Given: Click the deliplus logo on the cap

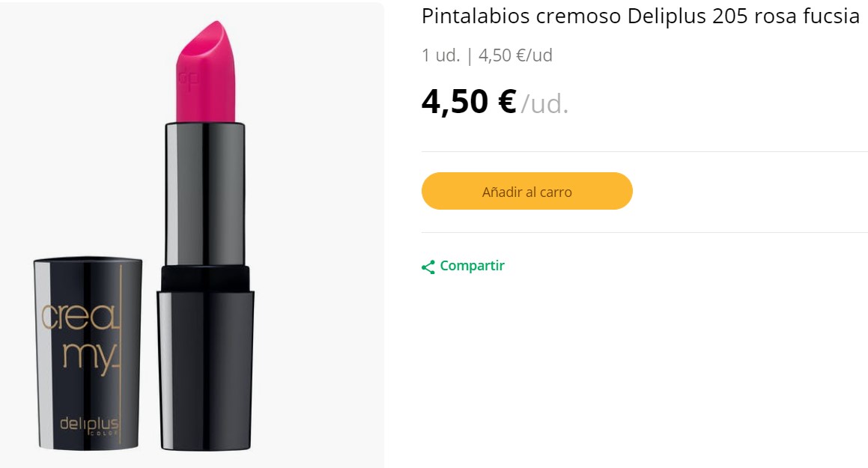Looking at the screenshot, I should click(89, 424).
